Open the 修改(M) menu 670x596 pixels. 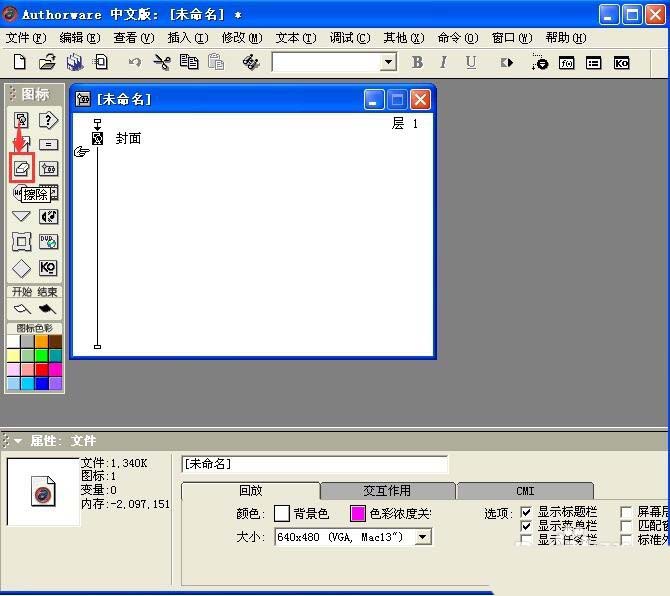[x=242, y=38]
